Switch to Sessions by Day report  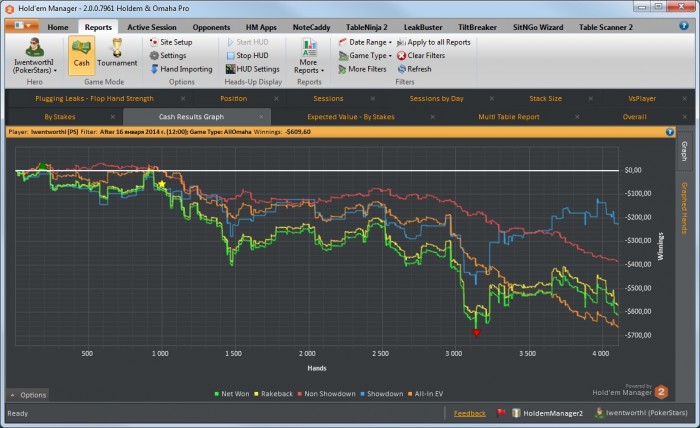(437, 99)
